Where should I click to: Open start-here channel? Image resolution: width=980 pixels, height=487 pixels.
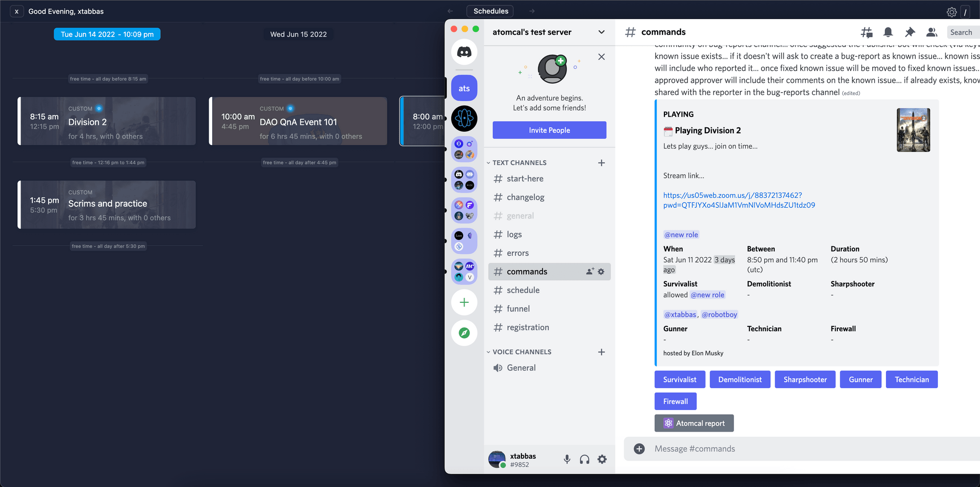[x=549, y=179]
